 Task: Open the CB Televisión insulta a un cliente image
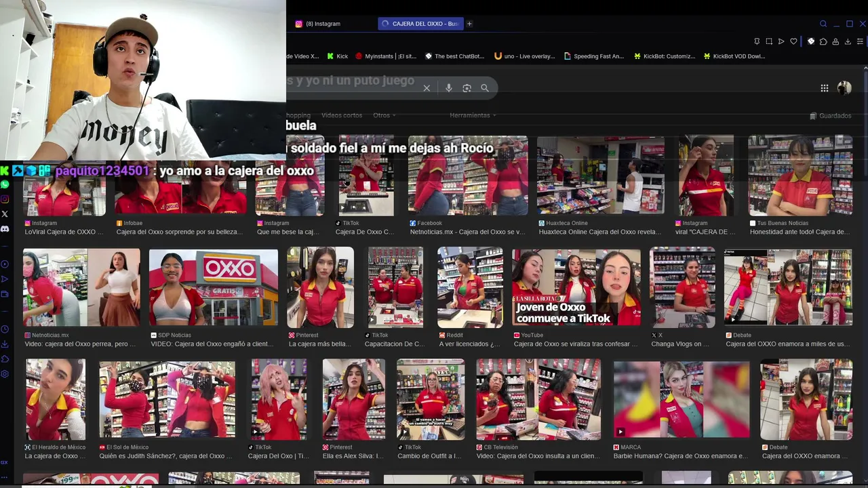pos(538,400)
